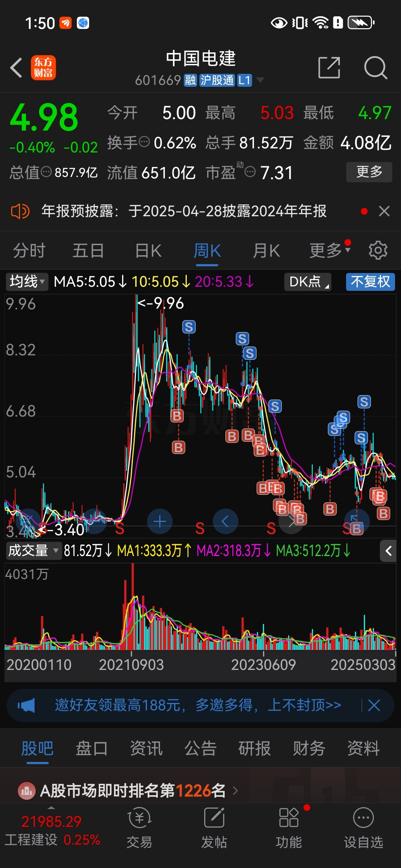Screen dimensions: 401x868
Task: Tap the ranking chart badge icon
Action: [x=27, y=791]
